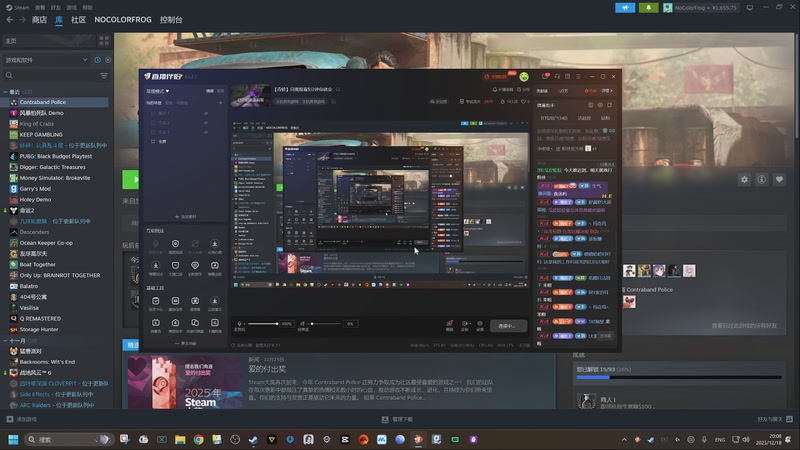Click diamond-shaped icon in the interactive tools grid
Screen dimensions: 800x450
(195, 266)
